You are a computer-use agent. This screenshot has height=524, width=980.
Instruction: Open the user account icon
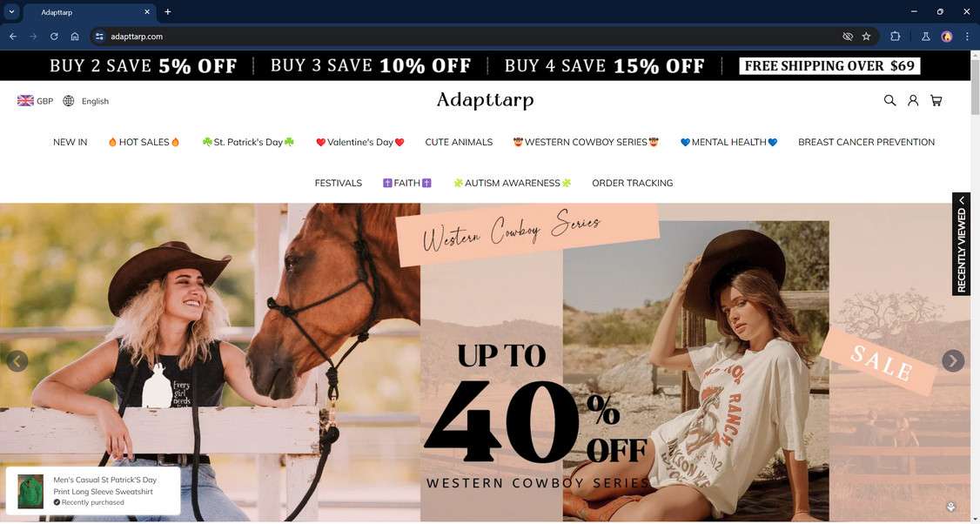tap(913, 100)
